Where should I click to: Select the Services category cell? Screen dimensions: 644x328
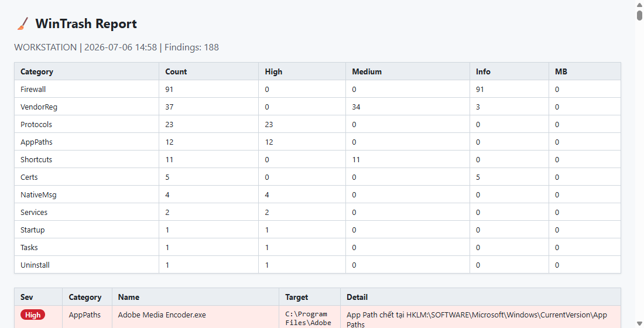87,213
